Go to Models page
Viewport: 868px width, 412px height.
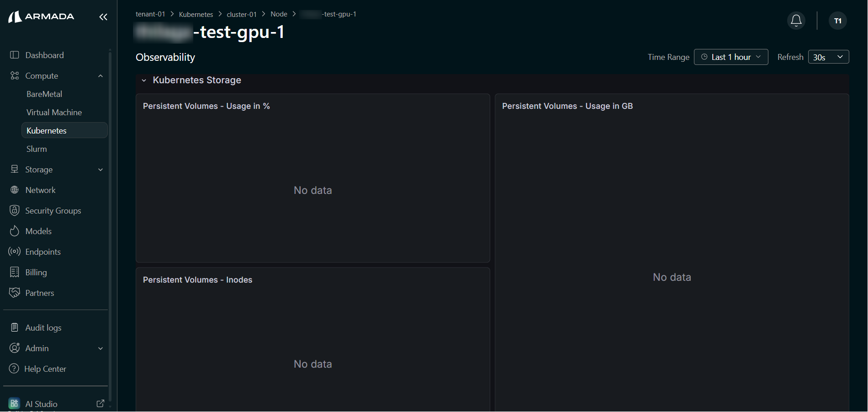(x=38, y=231)
